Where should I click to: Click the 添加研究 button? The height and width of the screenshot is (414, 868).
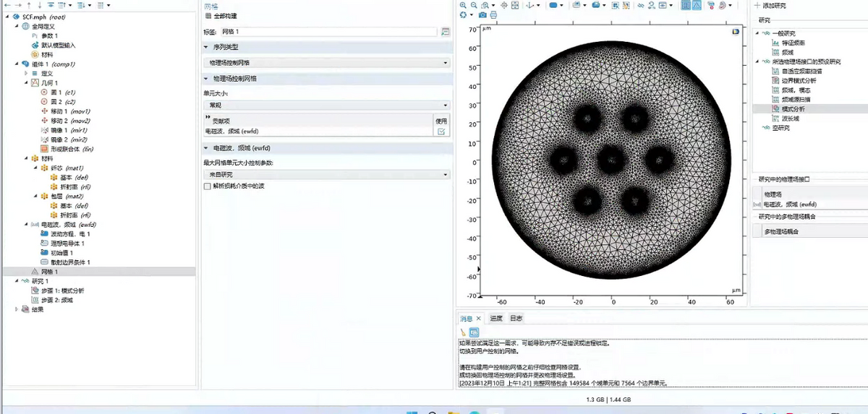click(x=770, y=6)
